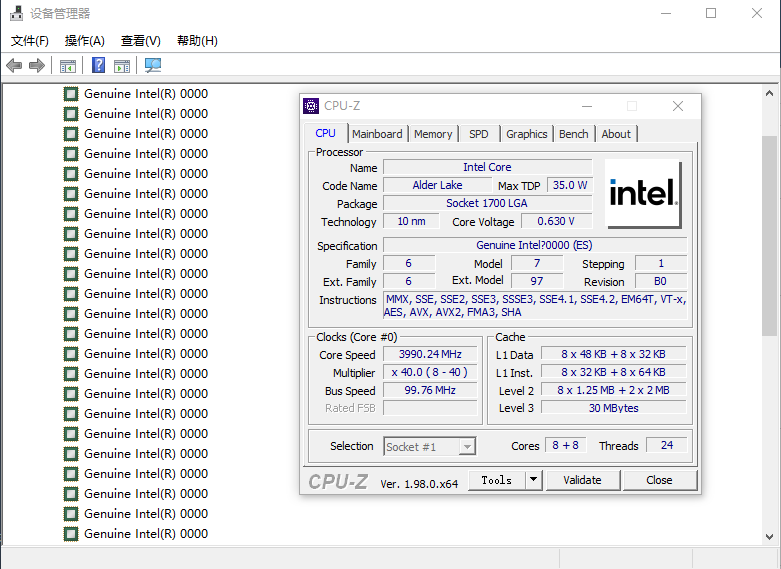Click the Intel Core name field
The image size is (781, 569).
(488, 167)
